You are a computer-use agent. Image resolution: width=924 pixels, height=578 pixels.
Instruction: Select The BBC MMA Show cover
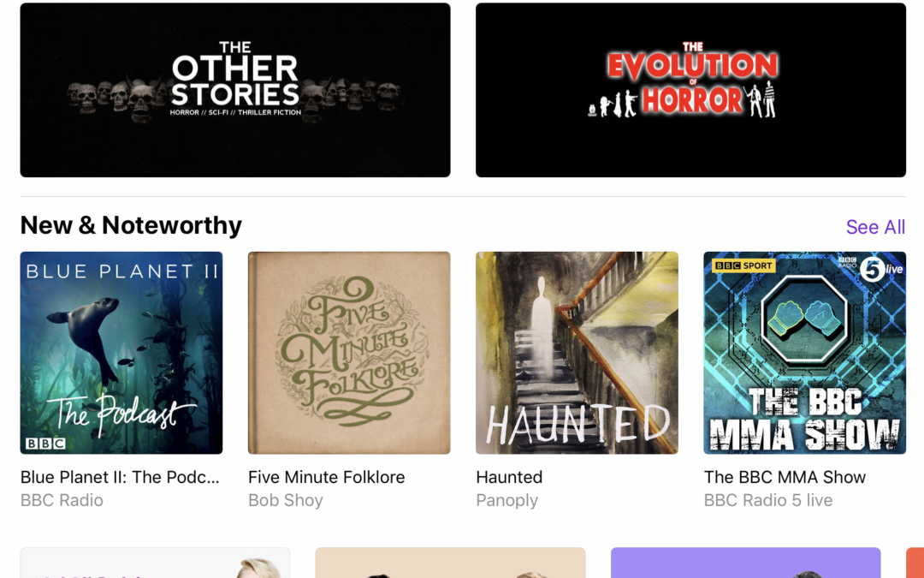point(804,353)
